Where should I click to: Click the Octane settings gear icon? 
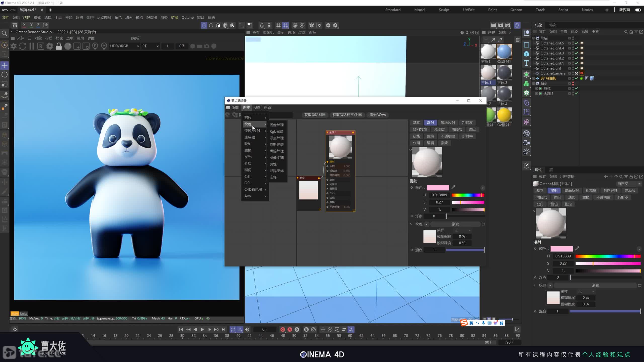tap(50, 46)
